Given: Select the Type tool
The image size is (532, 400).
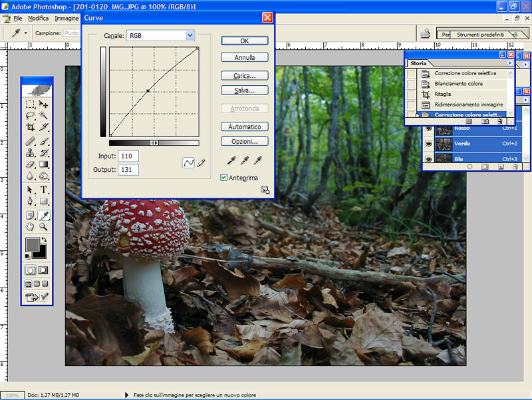Looking at the screenshot, I should (x=43, y=190).
